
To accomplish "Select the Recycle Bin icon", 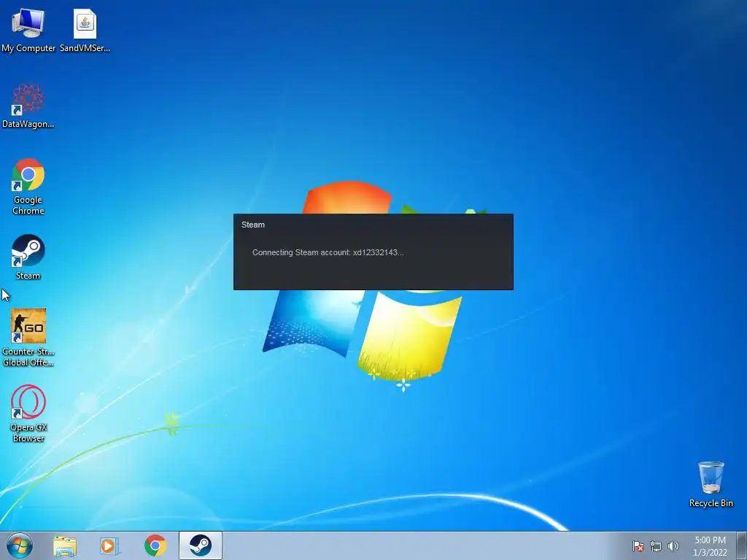I will (711, 484).
